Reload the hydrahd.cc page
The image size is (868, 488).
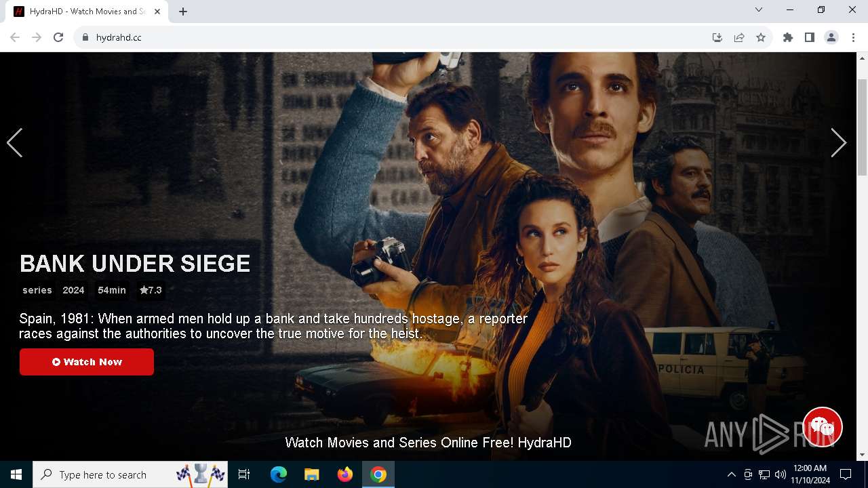58,37
